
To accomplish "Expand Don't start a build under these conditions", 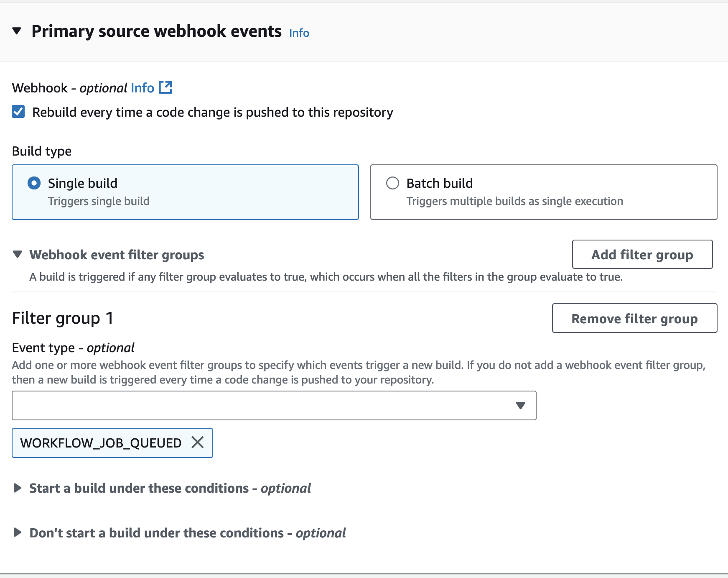I will point(18,532).
